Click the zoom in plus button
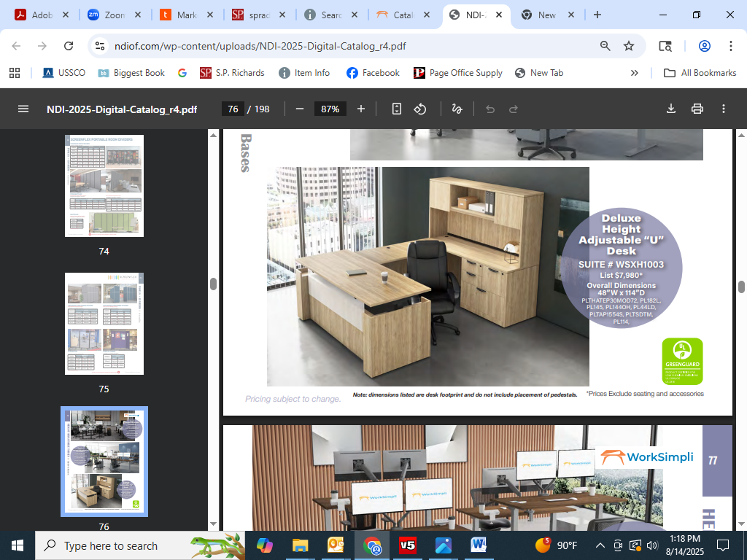 pos(361,109)
